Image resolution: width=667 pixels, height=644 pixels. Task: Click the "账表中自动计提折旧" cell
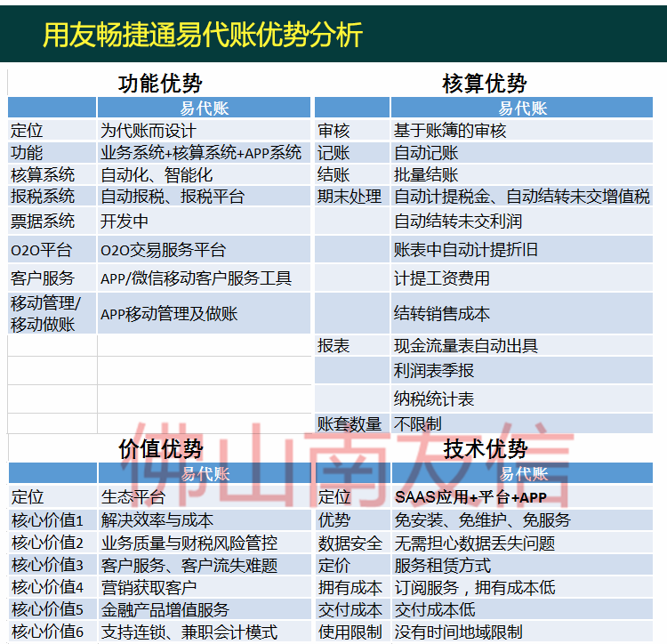pyautogui.click(x=521, y=250)
